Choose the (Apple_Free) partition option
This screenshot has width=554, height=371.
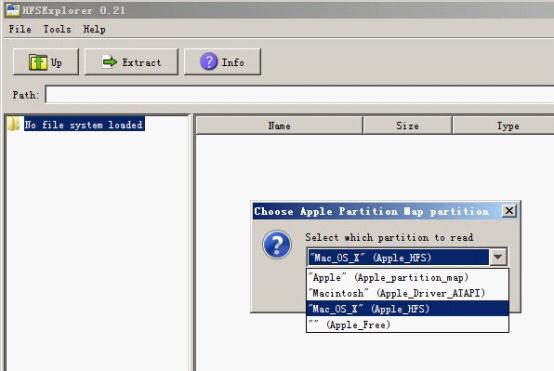click(x=407, y=324)
